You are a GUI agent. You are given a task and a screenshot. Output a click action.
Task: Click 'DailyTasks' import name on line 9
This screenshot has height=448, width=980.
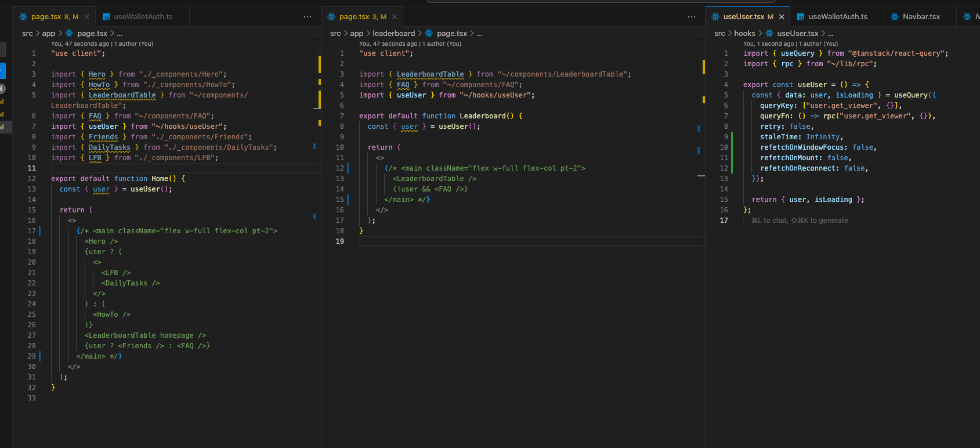pyautogui.click(x=110, y=147)
